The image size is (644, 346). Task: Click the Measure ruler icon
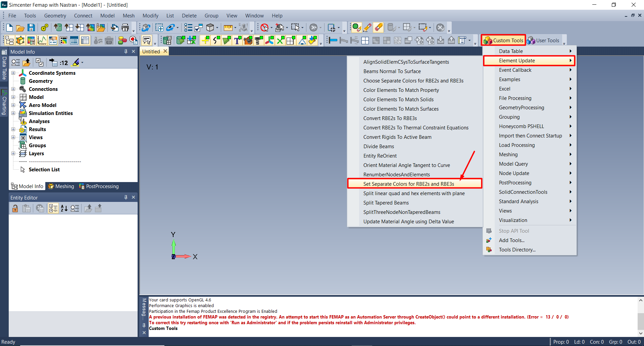[228, 27]
